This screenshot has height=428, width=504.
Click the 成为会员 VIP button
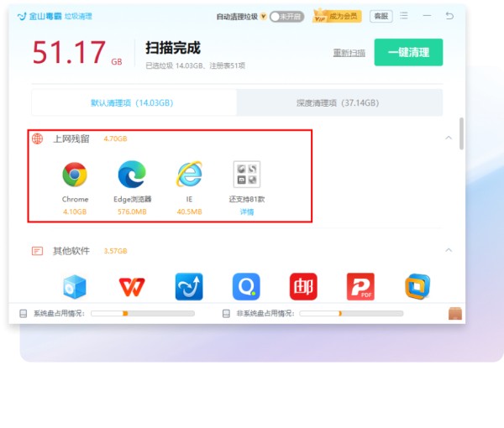(337, 16)
